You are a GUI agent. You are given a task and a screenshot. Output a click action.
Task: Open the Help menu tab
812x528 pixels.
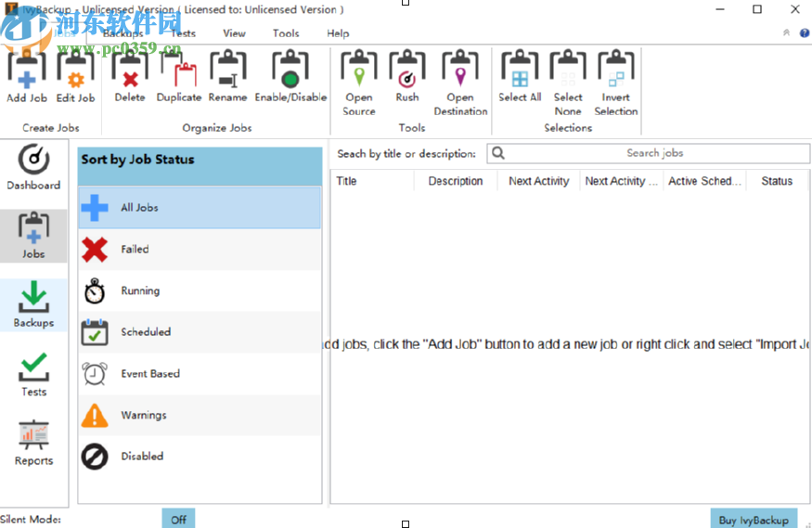point(338,33)
